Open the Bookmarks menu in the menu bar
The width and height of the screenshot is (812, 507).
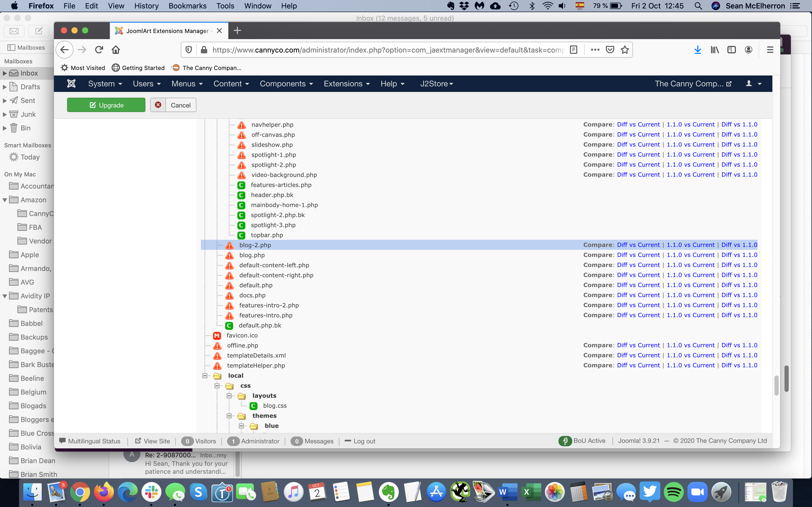pos(187,6)
